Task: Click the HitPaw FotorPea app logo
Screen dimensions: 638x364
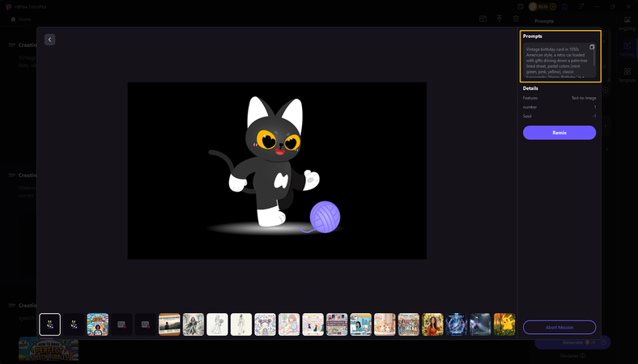Action: coord(8,7)
